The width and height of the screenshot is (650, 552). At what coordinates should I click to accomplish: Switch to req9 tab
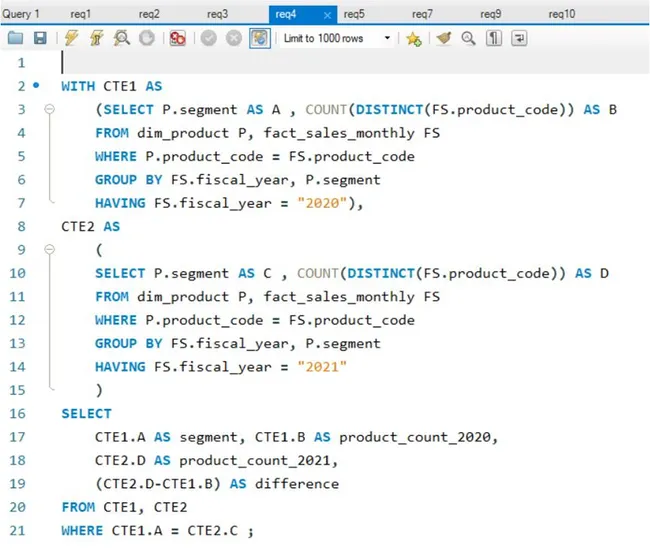pos(490,14)
